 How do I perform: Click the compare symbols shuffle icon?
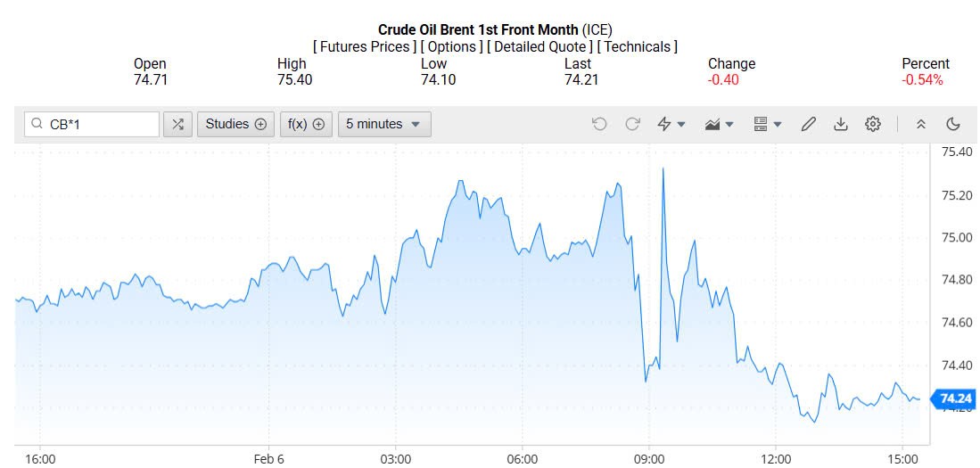[x=178, y=124]
